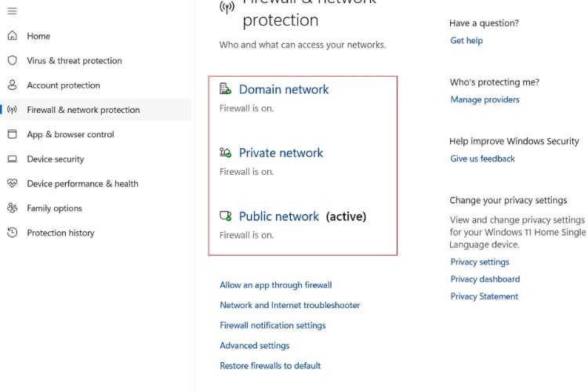Open the Private network settings
Image resolution: width=588 pixels, height=392 pixels.
coord(281,153)
